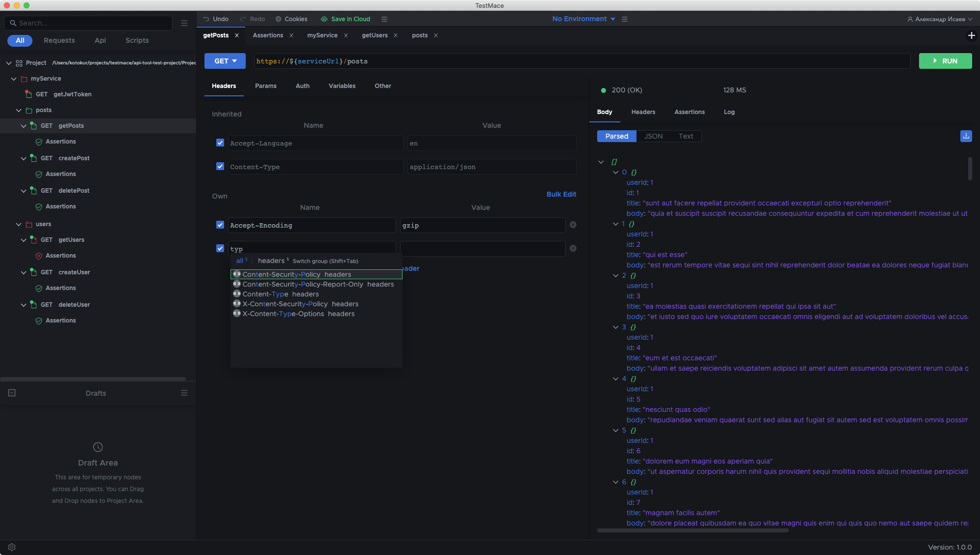This screenshot has width=980, height=555.
Task: Toggle the Accept-Encoding header checkbox
Action: click(220, 225)
